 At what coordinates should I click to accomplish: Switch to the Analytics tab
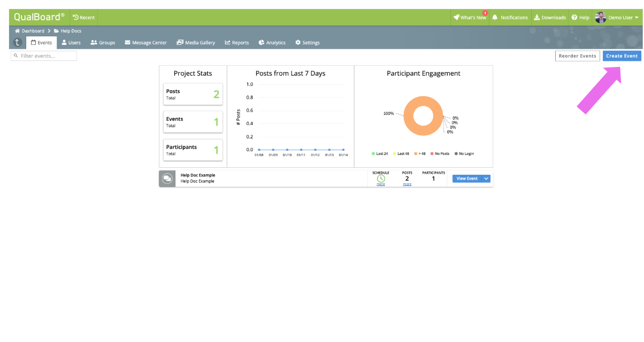pyautogui.click(x=272, y=43)
